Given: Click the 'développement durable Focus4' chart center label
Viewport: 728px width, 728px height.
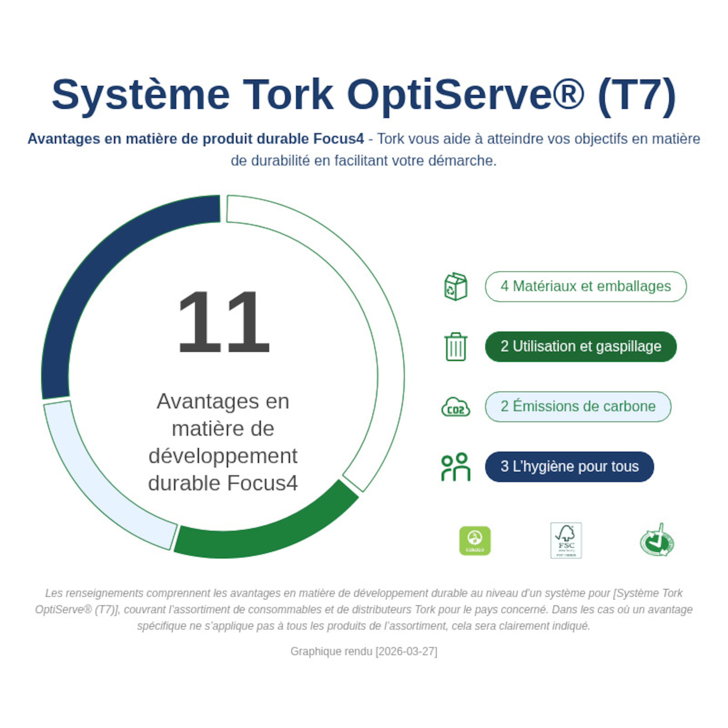Looking at the screenshot, I should (x=223, y=470).
